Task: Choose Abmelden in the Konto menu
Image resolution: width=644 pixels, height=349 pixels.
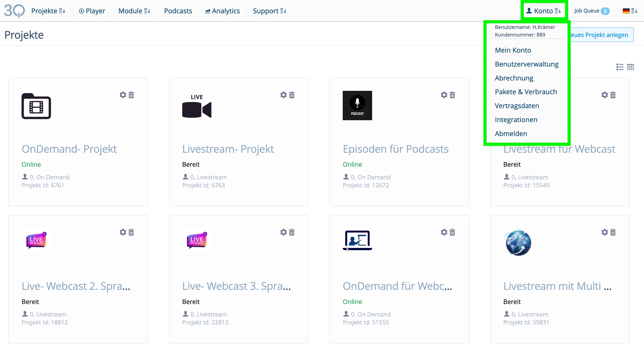Action: pyautogui.click(x=511, y=134)
